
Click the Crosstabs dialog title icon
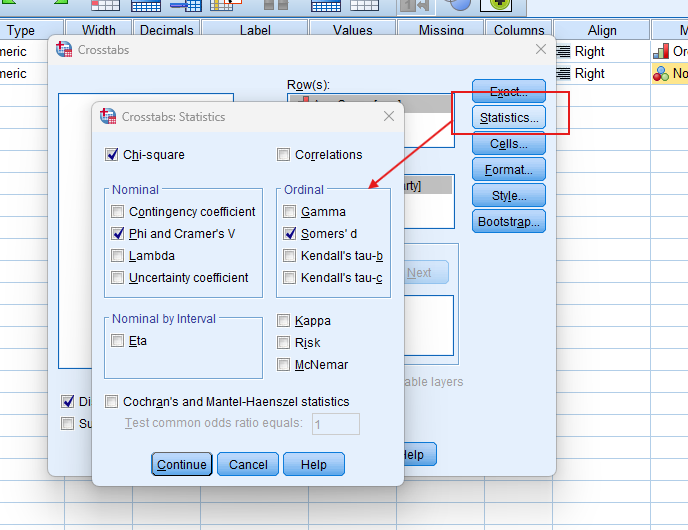coord(64,49)
